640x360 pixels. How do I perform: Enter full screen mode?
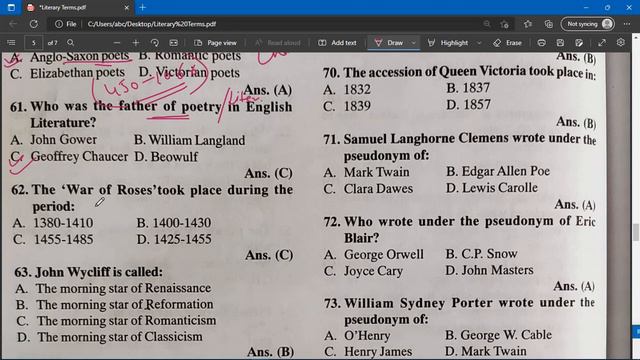click(x=602, y=42)
